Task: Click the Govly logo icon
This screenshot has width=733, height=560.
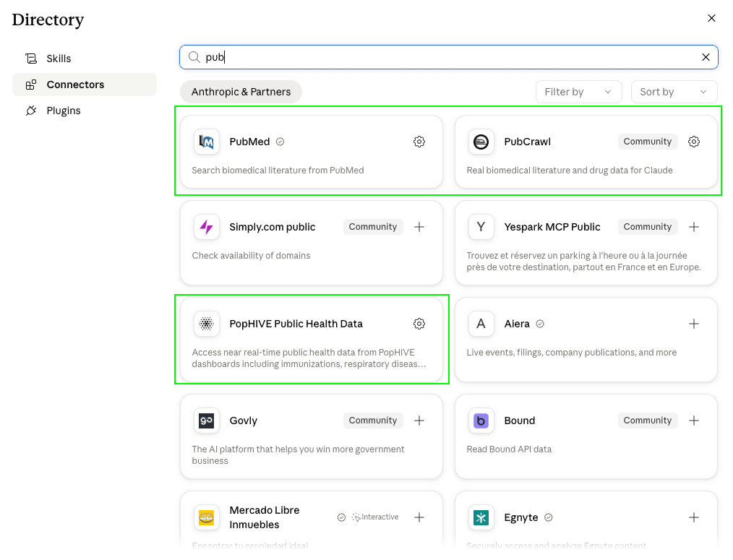Action: coord(207,421)
